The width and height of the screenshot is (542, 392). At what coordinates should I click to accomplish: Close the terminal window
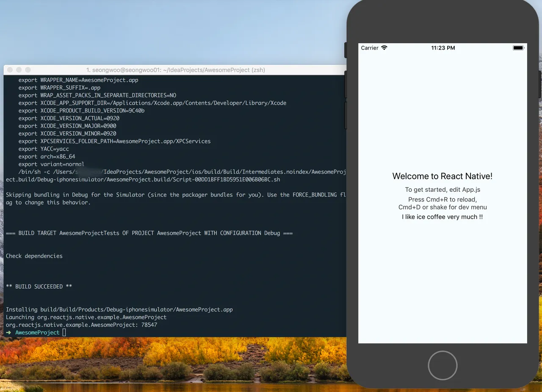[9, 70]
